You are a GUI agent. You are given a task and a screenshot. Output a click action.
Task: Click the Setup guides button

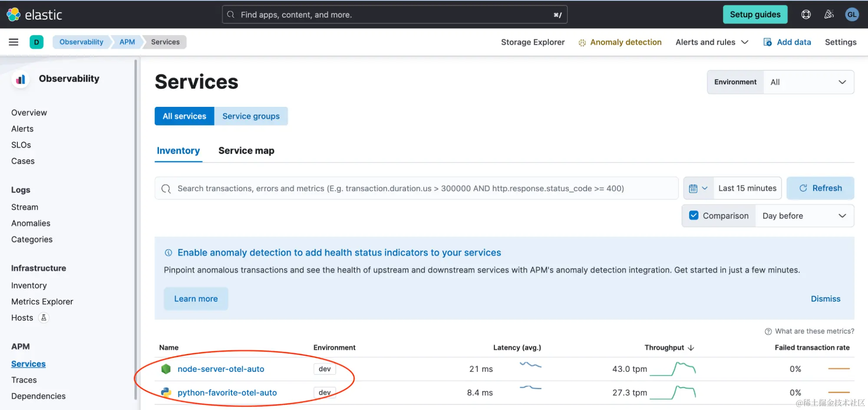[755, 15]
